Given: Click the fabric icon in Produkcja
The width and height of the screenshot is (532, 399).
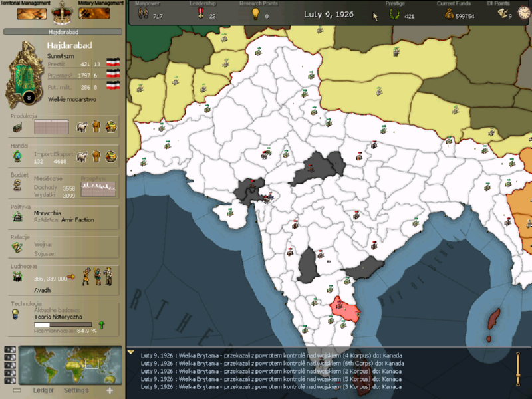Looking at the screenshot, I should pyautogui.click(x=96, y=127).
